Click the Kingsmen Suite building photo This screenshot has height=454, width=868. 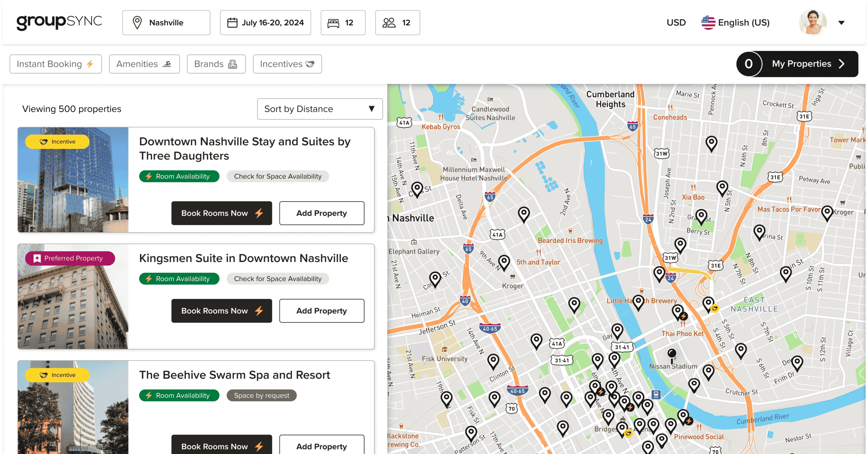tap(73, 296)
